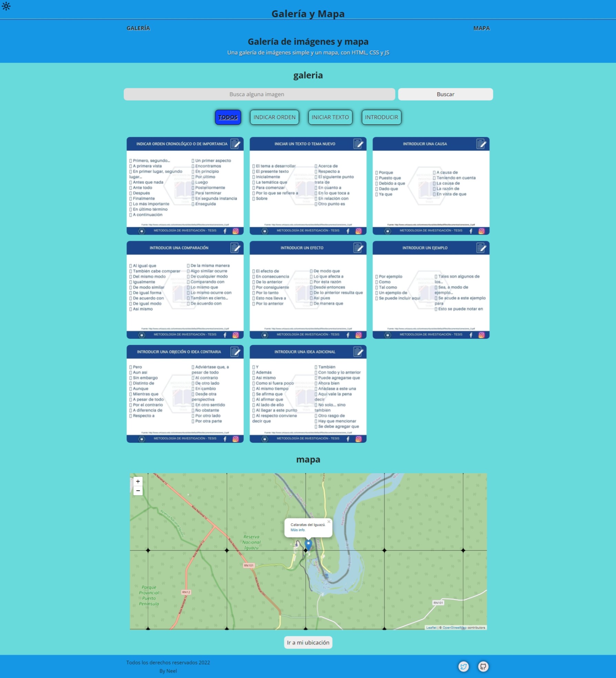616x678 pixels.
Task: Click note icon on Introducir un efecto card
Action: [x=358, y=248]
